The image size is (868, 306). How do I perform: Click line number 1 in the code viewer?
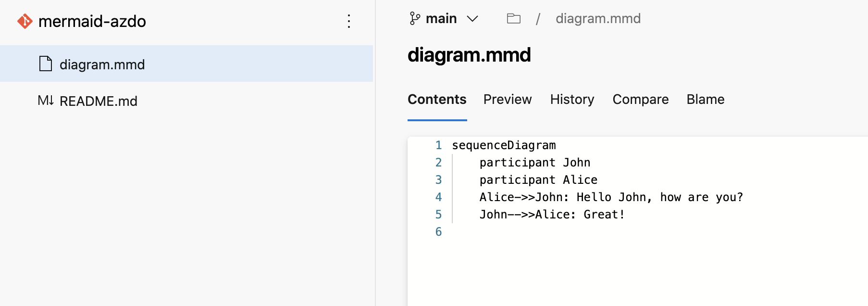(438, 145)
